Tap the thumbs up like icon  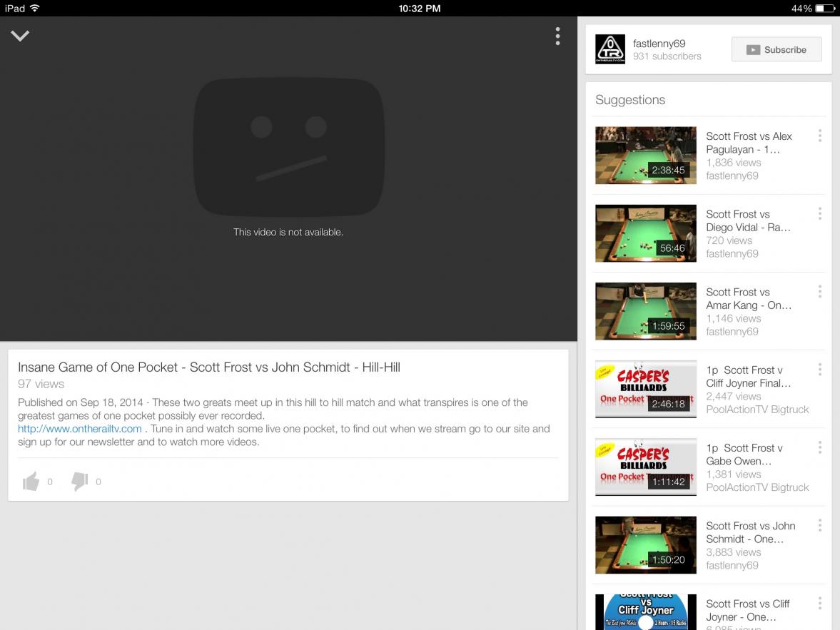tap(31, 482)
